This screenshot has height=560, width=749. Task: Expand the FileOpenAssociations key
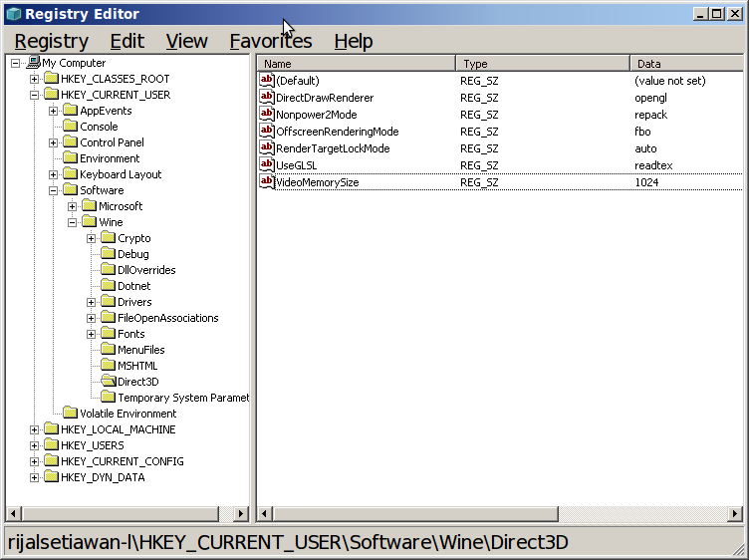click(92, 318)
